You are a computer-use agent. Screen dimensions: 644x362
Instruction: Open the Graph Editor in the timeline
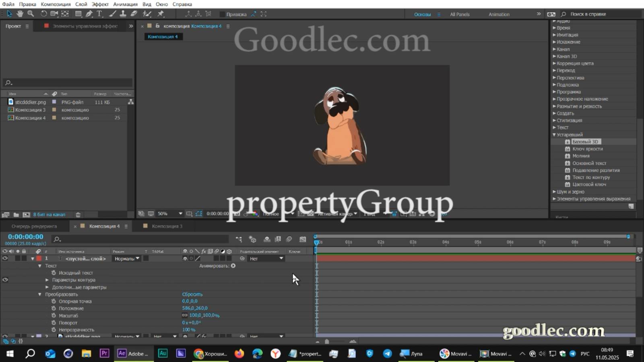[x=302, y=239]
